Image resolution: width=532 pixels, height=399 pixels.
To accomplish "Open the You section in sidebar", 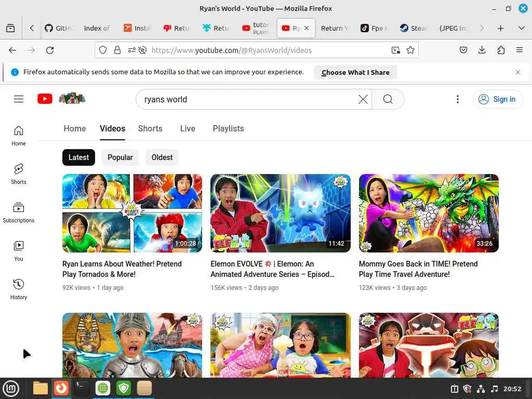I will click(19, 251).
